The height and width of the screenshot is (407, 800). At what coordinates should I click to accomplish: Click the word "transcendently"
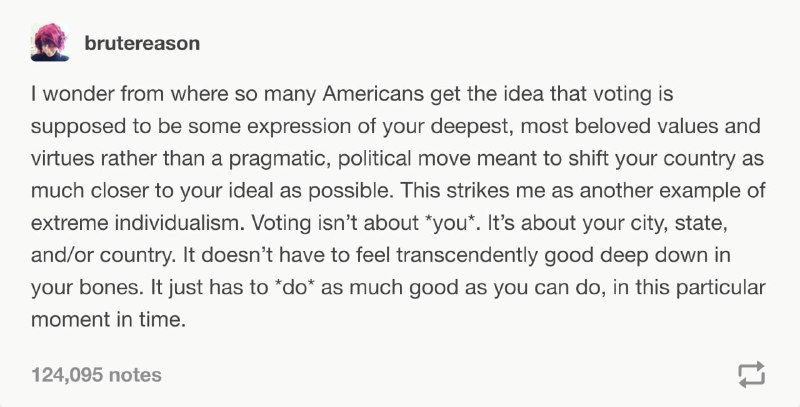[x=466, y=255]
